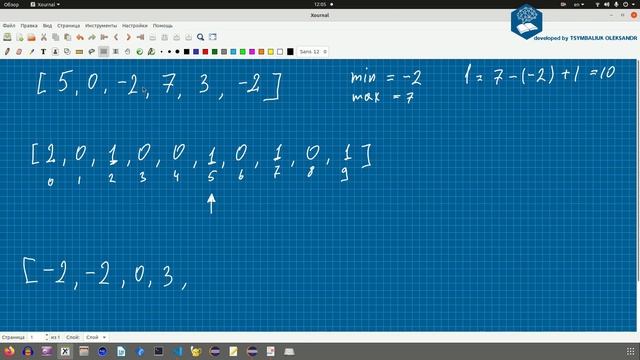Select the Vertical Space tool
640x360 pixels.
pyautogui.click(x=116, y=52)
